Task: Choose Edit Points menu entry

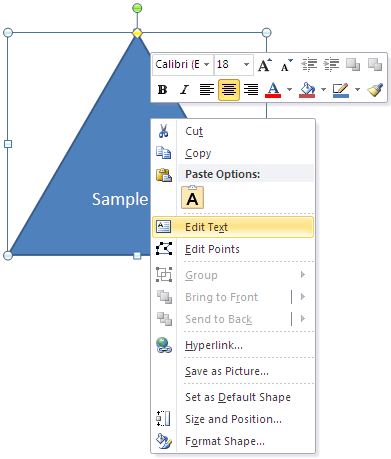Action: (212, 249)
